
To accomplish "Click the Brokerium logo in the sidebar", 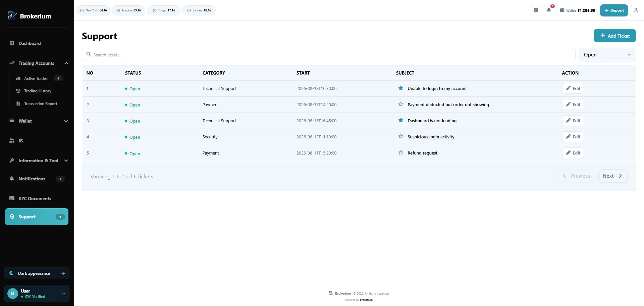I will [x=29, y=16].
